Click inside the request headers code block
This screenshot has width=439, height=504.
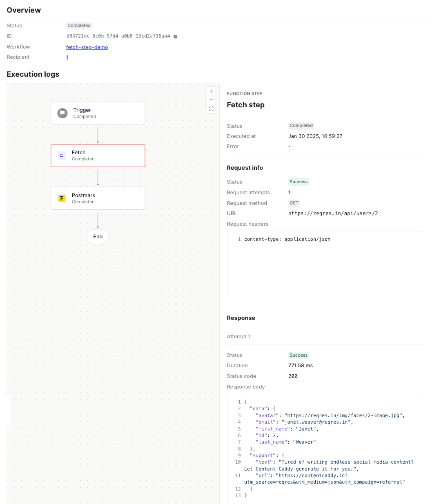[325, 263]
